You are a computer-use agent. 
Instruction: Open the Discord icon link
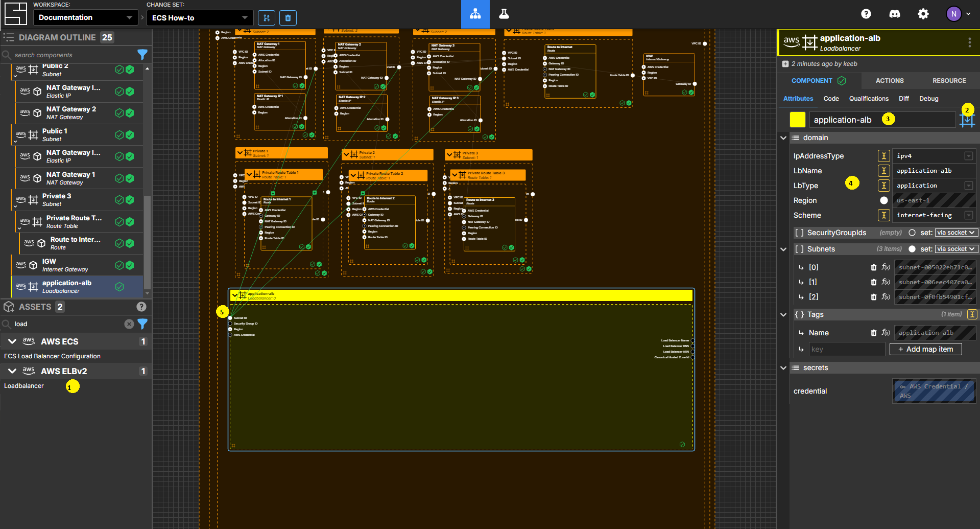point(895,14)
